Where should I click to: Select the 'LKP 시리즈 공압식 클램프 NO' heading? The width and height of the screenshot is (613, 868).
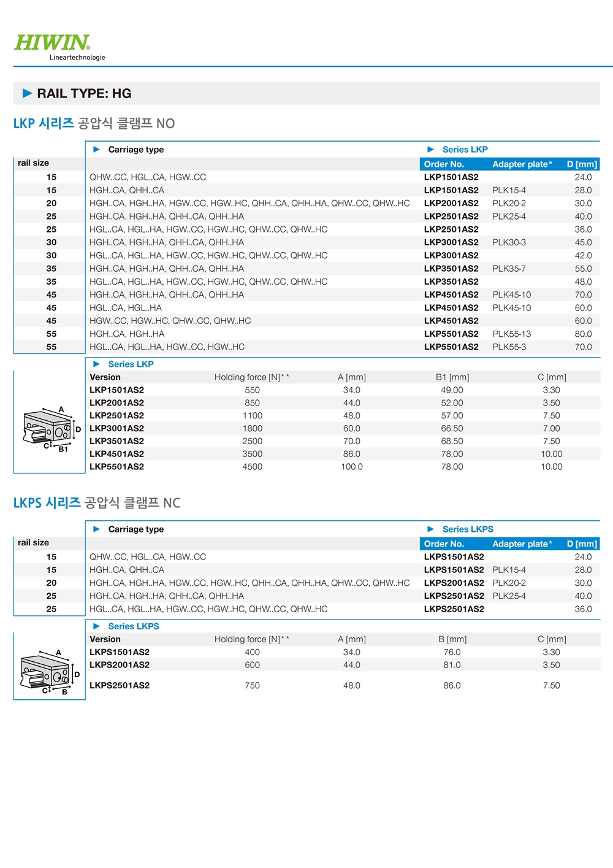tap(94, 123)
